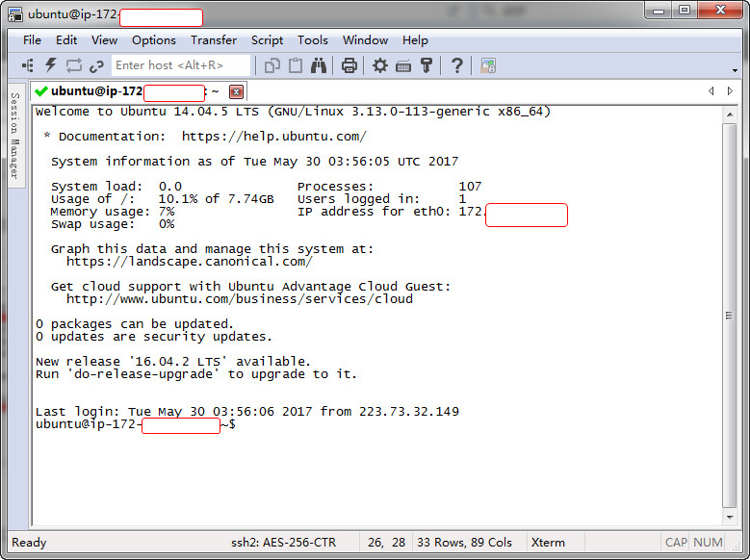The image size is (750, 560).
Task: Open the keymap editor keyboard icon
Action: point(403,65)
